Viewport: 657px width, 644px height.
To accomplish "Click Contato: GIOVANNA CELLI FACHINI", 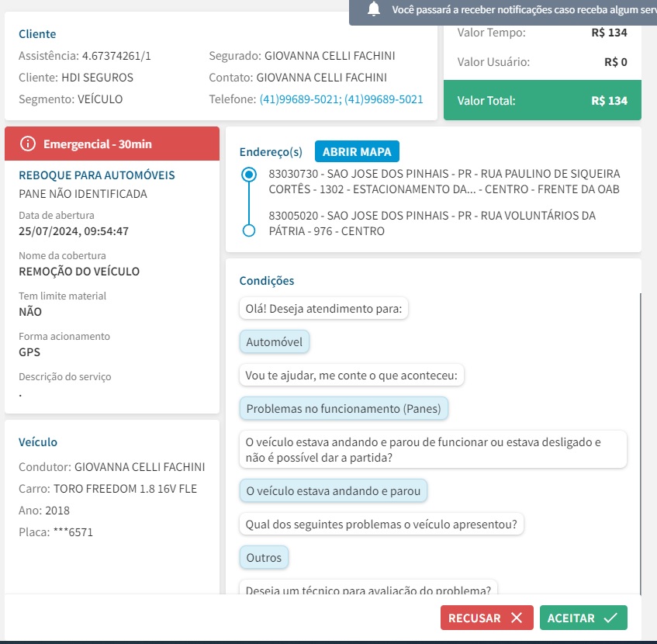I will tap(298, 78).
